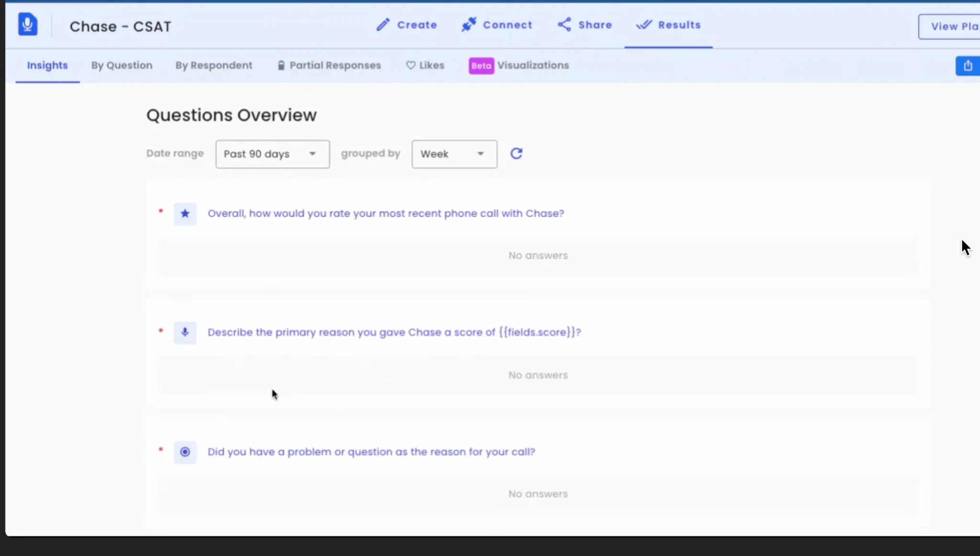Click the plug icon beside Connect
This screenshot has height=556, width=980.
coord(468,24)
